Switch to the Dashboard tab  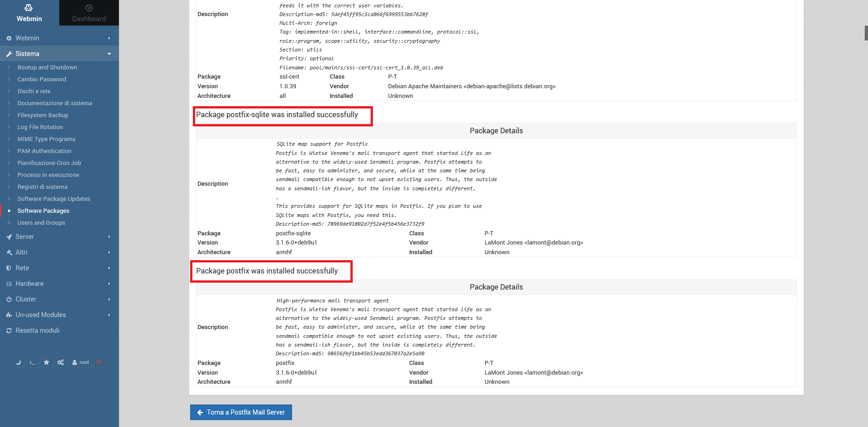coord(89,13)
